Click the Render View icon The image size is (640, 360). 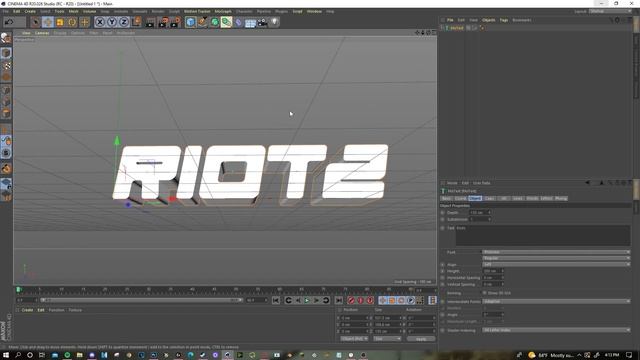(150, 22)
